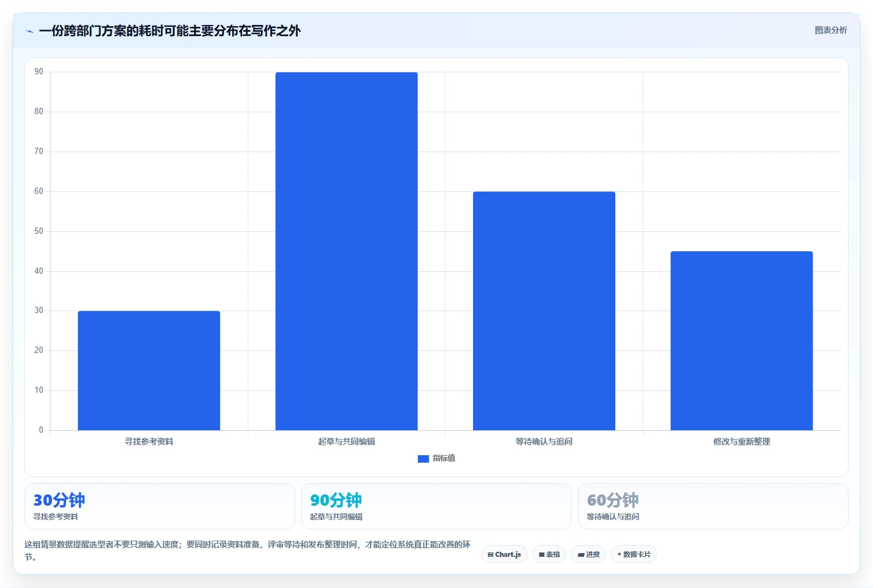873x588 pixels.
Task: Click y-axis value 90
Action: pyautogui.click(x=39, y=72)
